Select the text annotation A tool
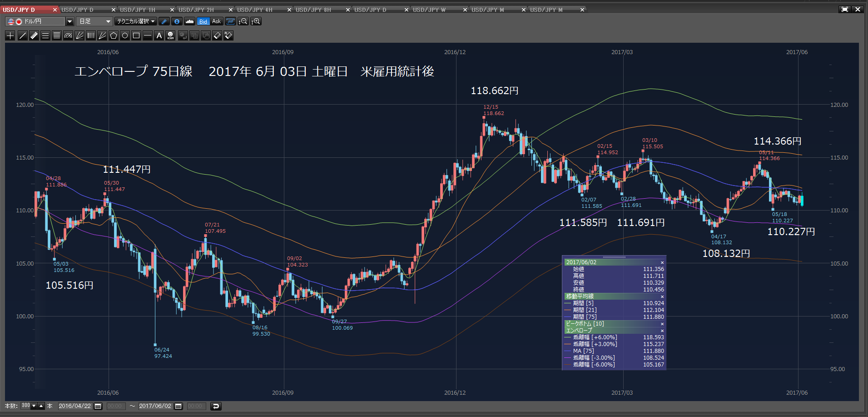 (159, 35)
